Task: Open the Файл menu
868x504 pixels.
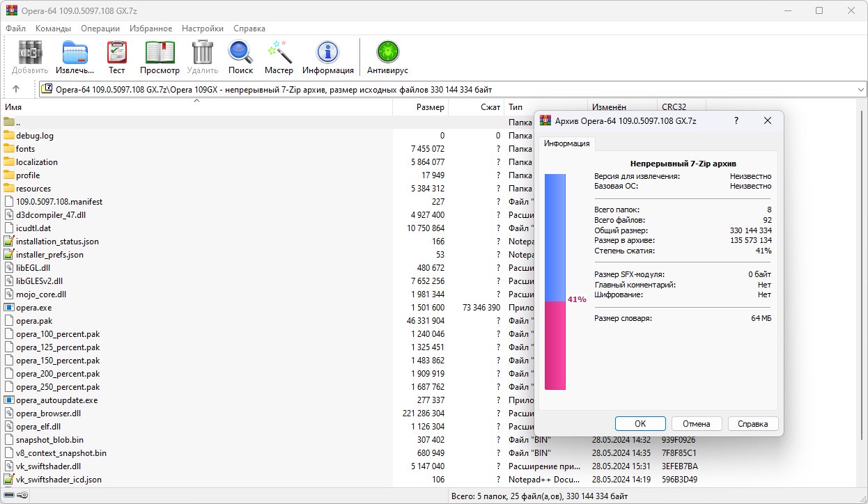Action: click(x=15, y=29)
